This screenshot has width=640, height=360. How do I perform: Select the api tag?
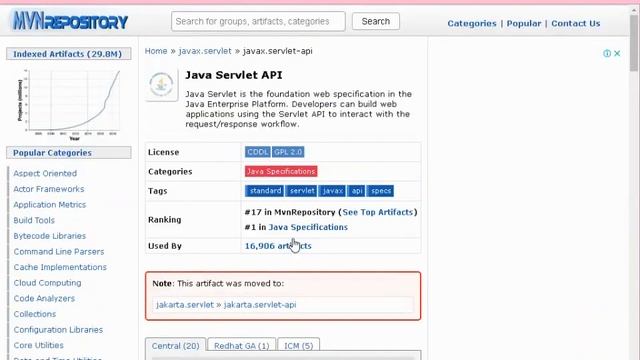point(356,191)
